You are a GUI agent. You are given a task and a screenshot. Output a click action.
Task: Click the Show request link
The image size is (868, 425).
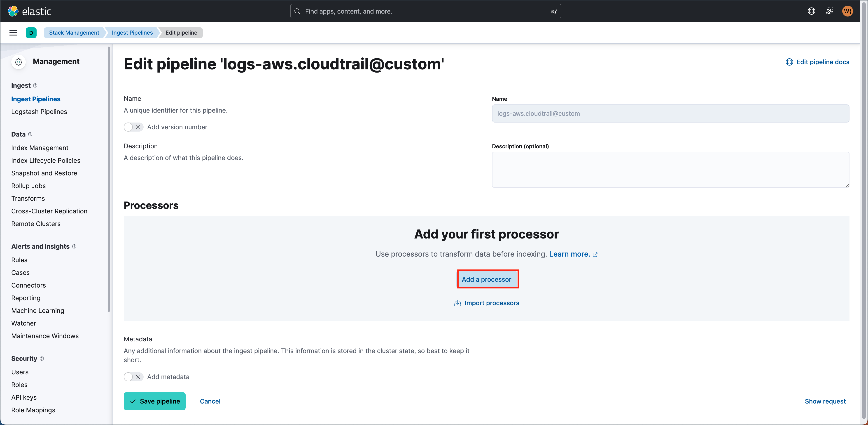[x=825, y=401]
